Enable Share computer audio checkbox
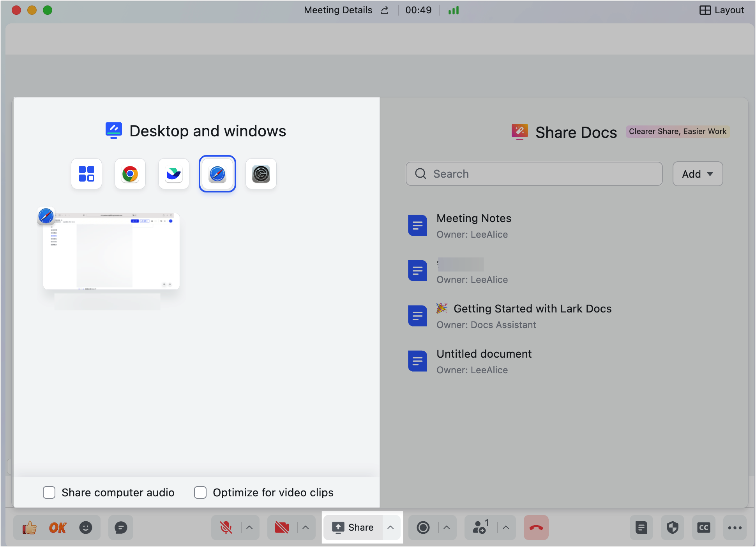The image size is (756, 547). click(x=49, y=492)
